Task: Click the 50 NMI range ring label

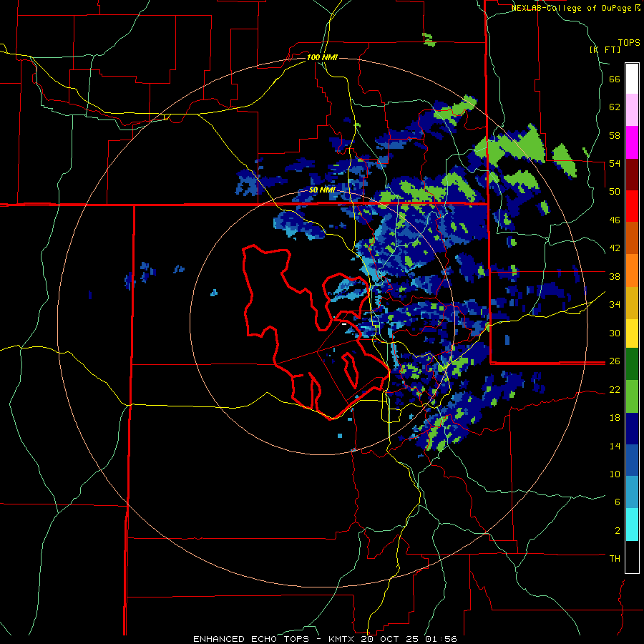Action: [322, 190]
